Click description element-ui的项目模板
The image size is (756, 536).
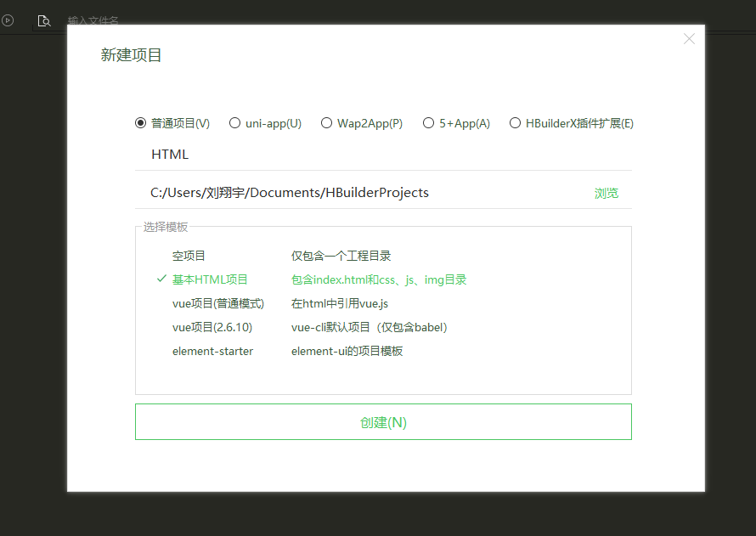point(347,352)
